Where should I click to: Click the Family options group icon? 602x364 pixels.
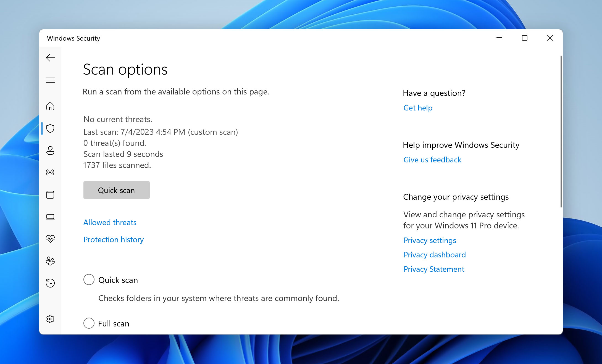tap(50, 261)
